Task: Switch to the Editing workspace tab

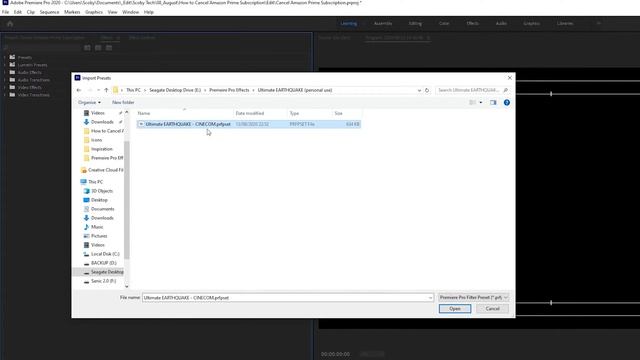Action: (415, 24)
